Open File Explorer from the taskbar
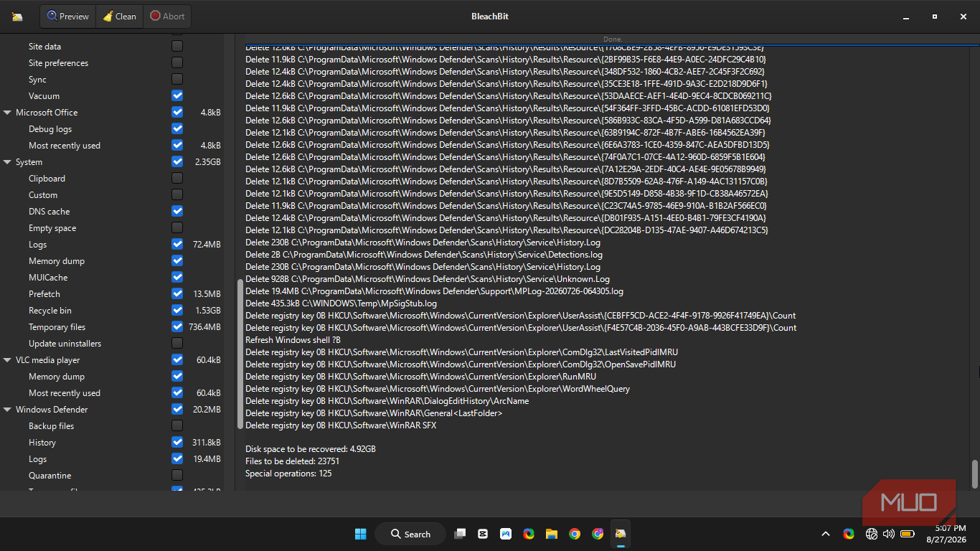The height and width of the screenshot is (551, 980). point(552,534)
